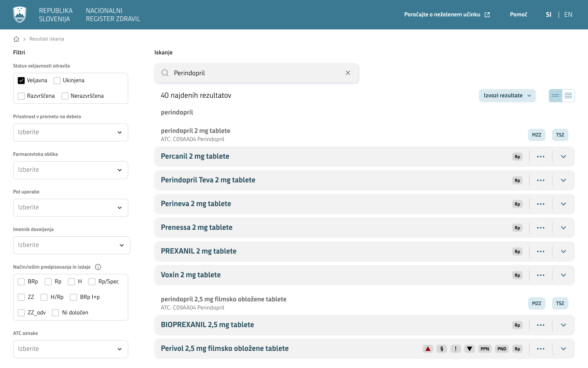Open three-dot menu for Perindopril Teva 2 mg
The width and height of the screenshot is (588, 368).
(541, 180)
